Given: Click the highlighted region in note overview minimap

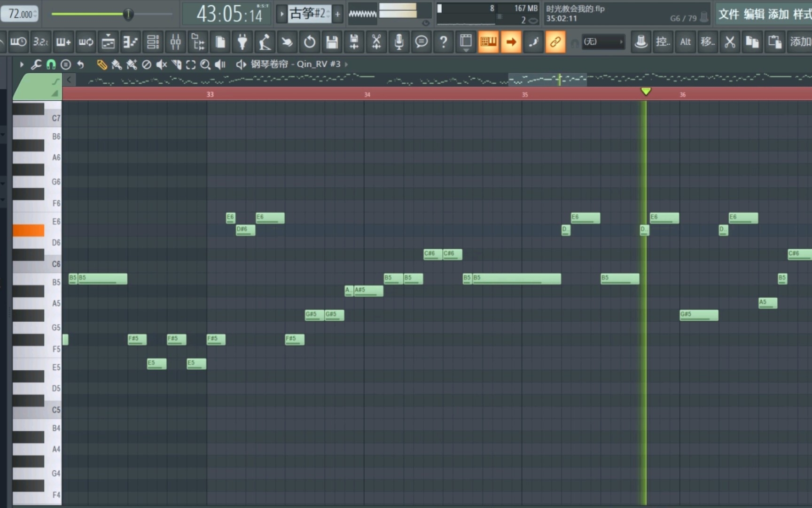Looking at the screenshot, I should click(547, 80).
